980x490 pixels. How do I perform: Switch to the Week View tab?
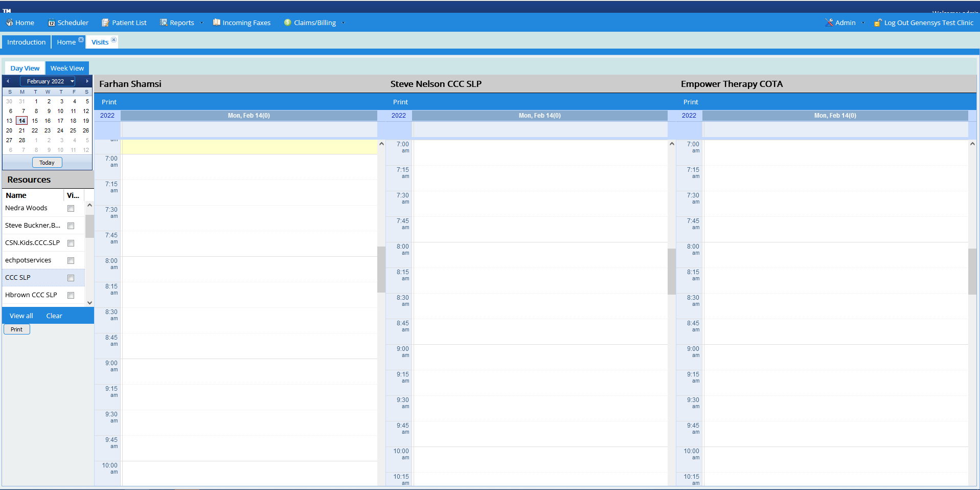click(67, 68)
